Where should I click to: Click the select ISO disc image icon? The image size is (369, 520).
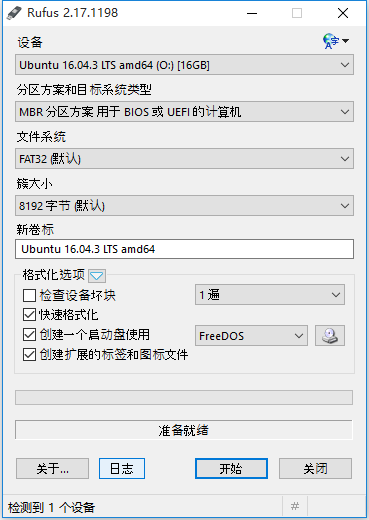[x=330, y=336]
